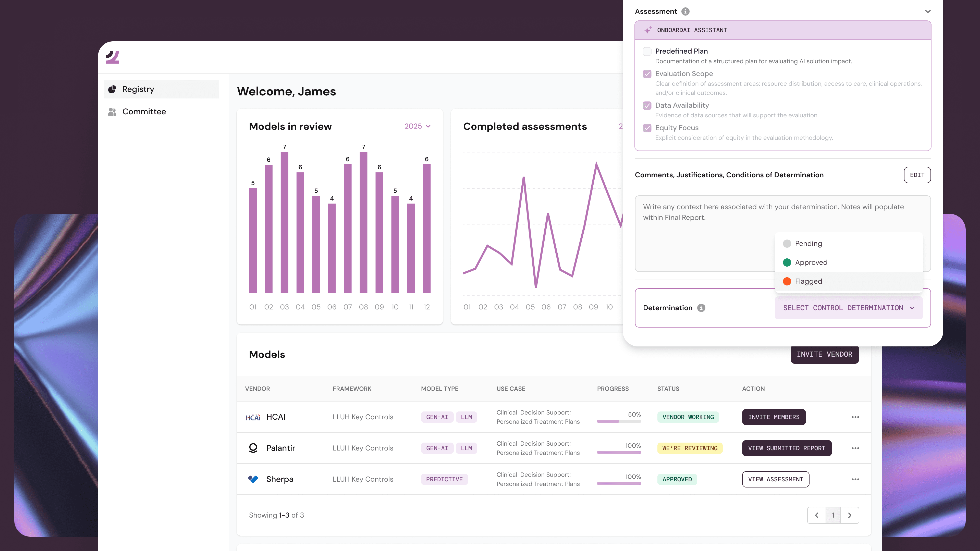Screen dimensions: 980x551
Task: Click the OnboardAI logo in header
Action: coord(113,57)
